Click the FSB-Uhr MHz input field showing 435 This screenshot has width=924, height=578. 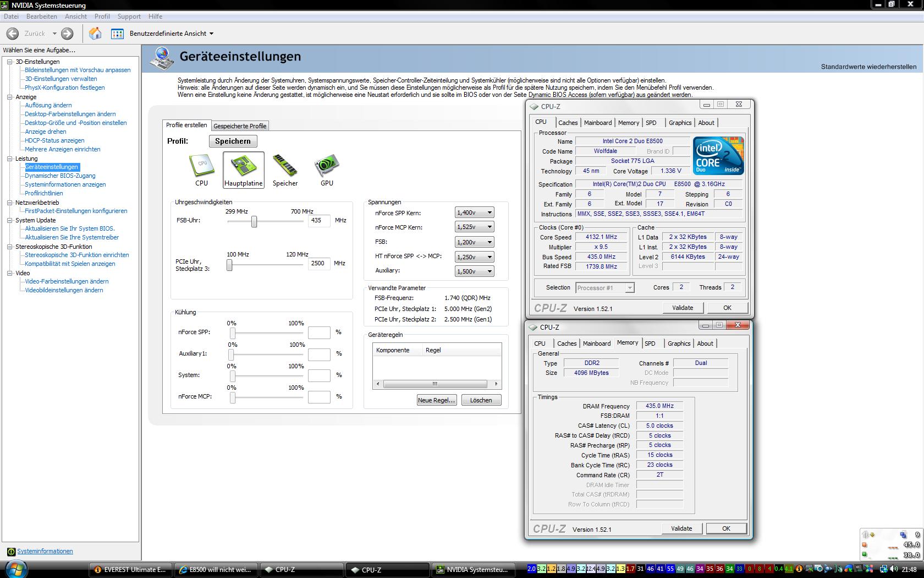319,220
